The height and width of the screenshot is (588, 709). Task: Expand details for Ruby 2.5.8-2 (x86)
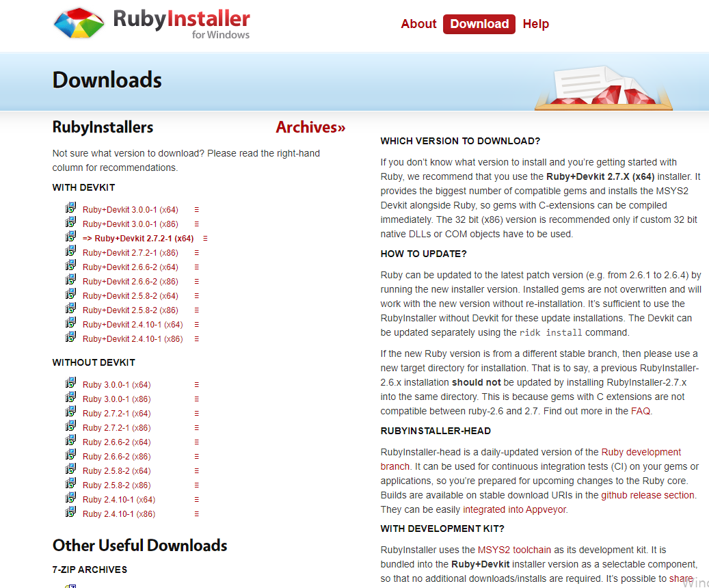coord(197,485)
